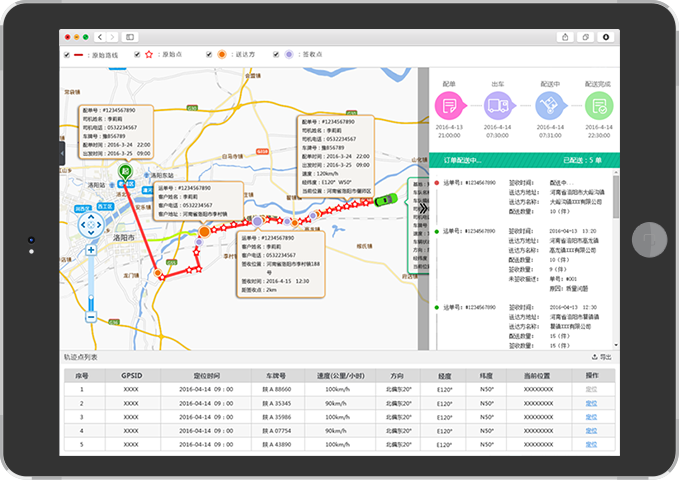Viewport: 679px width, 480px height.
Task: Click plate number ending 43890 in table
Action: pyautogui.click(x=277, y=444)
